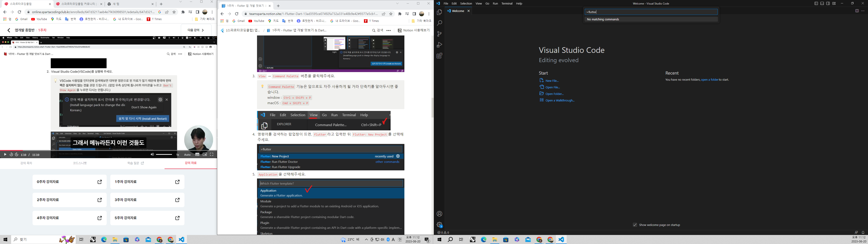Click Notion 사용해보기 in right browser window
Image resolution: width=868 pixels, height=244 pixels.
[413, 30]
